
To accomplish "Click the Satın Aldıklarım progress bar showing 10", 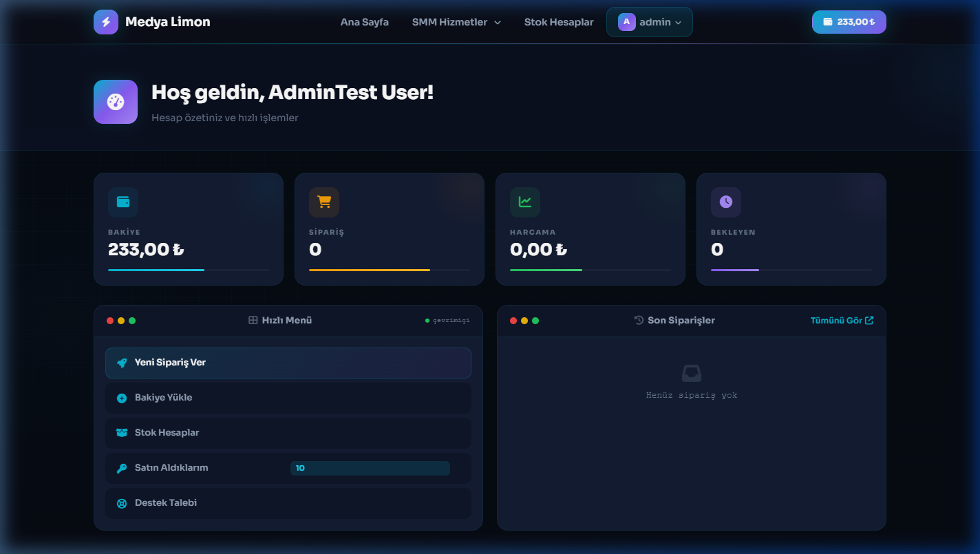I will pos(370,468).
